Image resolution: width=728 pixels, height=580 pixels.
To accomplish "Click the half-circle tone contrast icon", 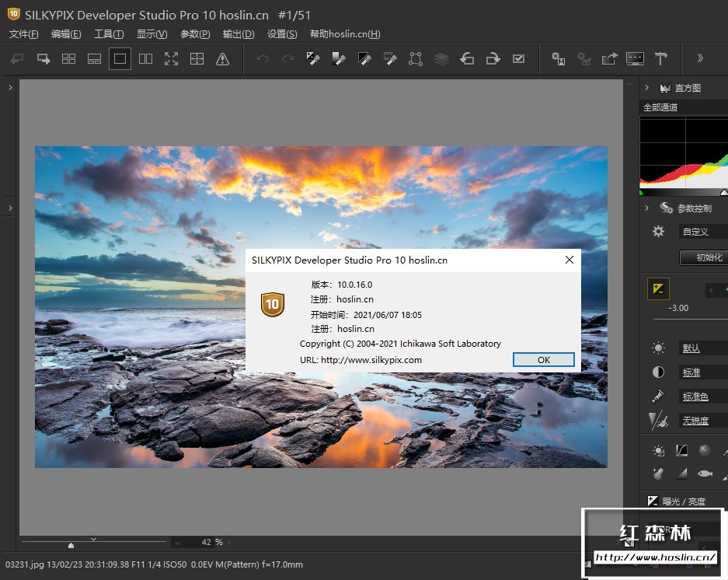I will [x=658, y=372].
